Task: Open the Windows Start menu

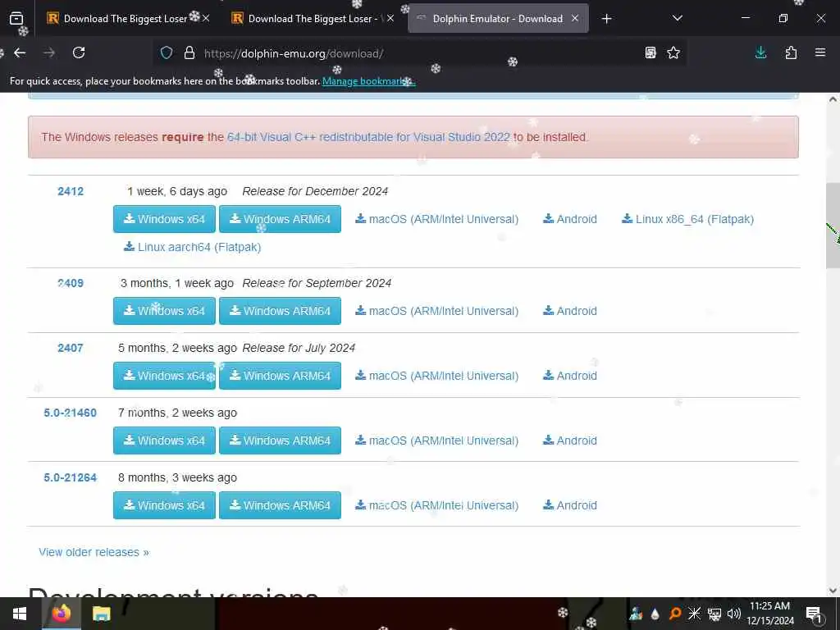Action: click(20, 614)
